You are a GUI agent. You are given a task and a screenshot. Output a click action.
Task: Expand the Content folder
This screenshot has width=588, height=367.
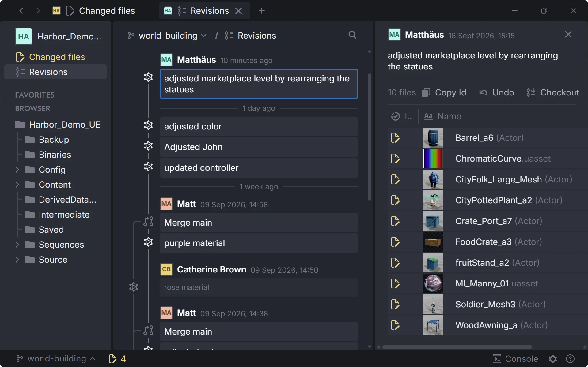pyautogui.click(x=17, y=185)
